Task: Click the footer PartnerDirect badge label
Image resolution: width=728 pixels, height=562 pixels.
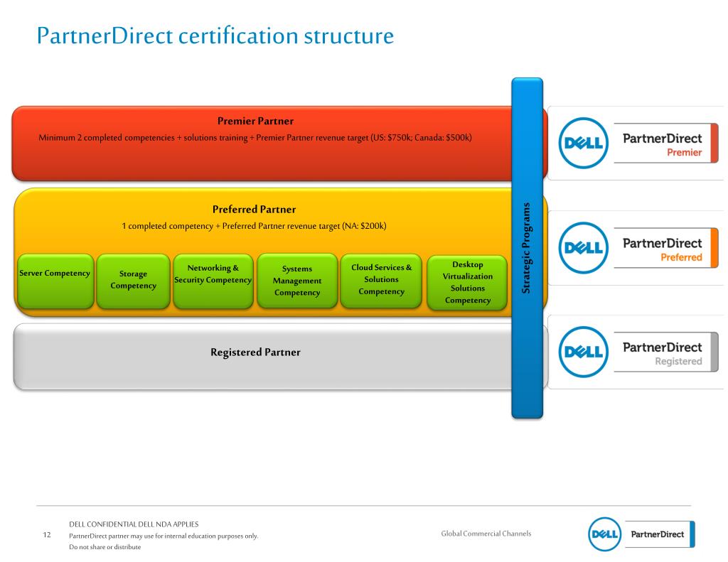Action: 660,534
